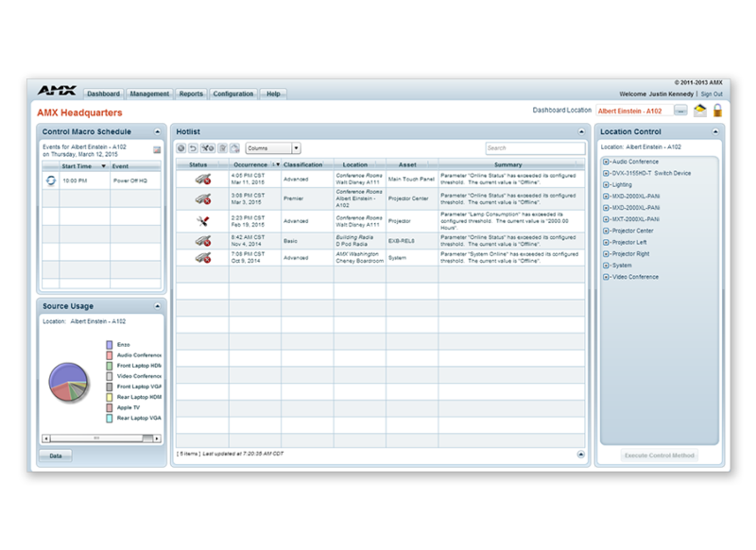Click the trash checklist icon in Hotlist toolbar
The height and width of the screenshot is (550, 756).
[223, 148]
